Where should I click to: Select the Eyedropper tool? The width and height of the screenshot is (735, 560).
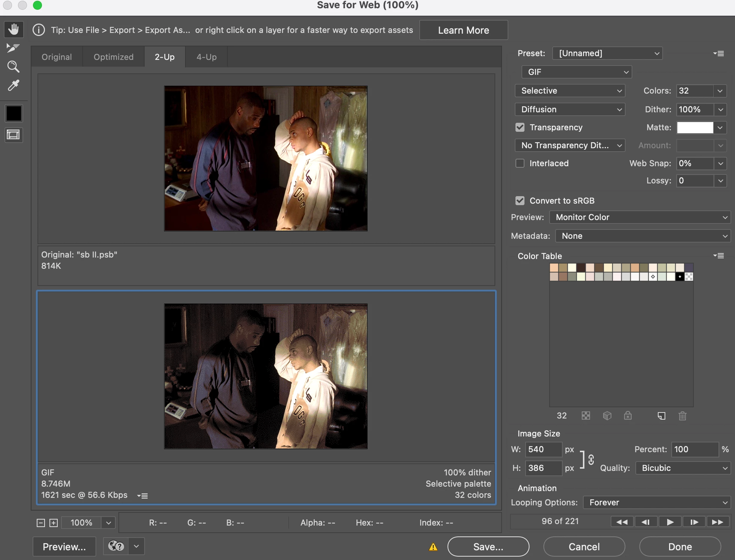coord(13,86)
